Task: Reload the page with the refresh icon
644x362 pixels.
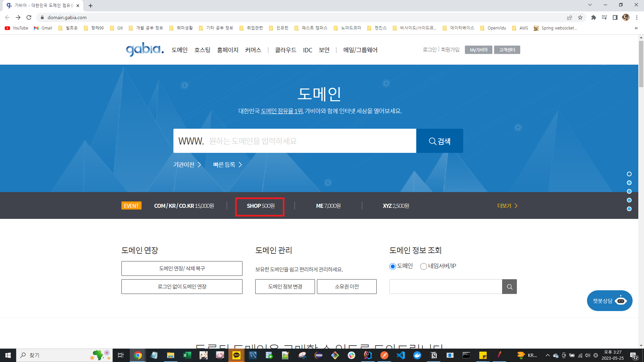Action: pos(29,17)
